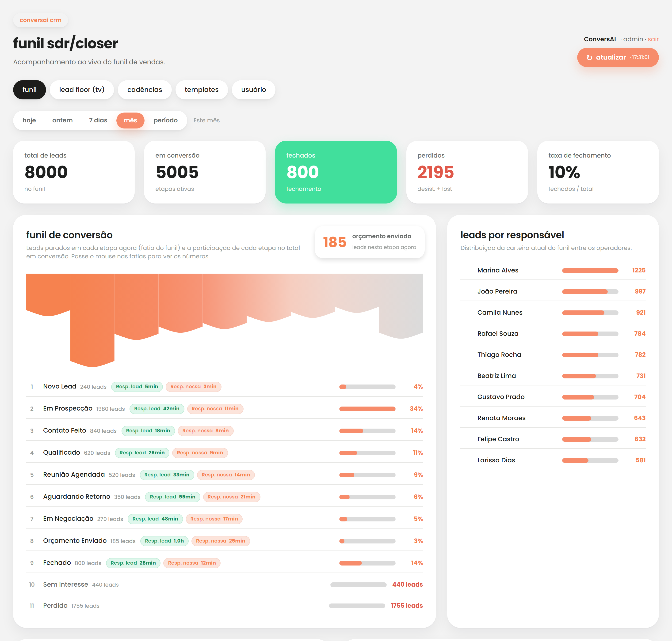Viewport: 672px width, 641px height.
Task: Click Thiago Rocha operator name
Action: pyautogui.click(x=499, y=355)
